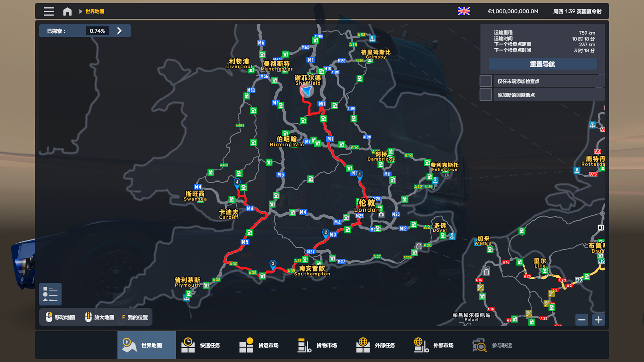
Task: Click the 世界地图 tab map icon
Action: [129, 345]
